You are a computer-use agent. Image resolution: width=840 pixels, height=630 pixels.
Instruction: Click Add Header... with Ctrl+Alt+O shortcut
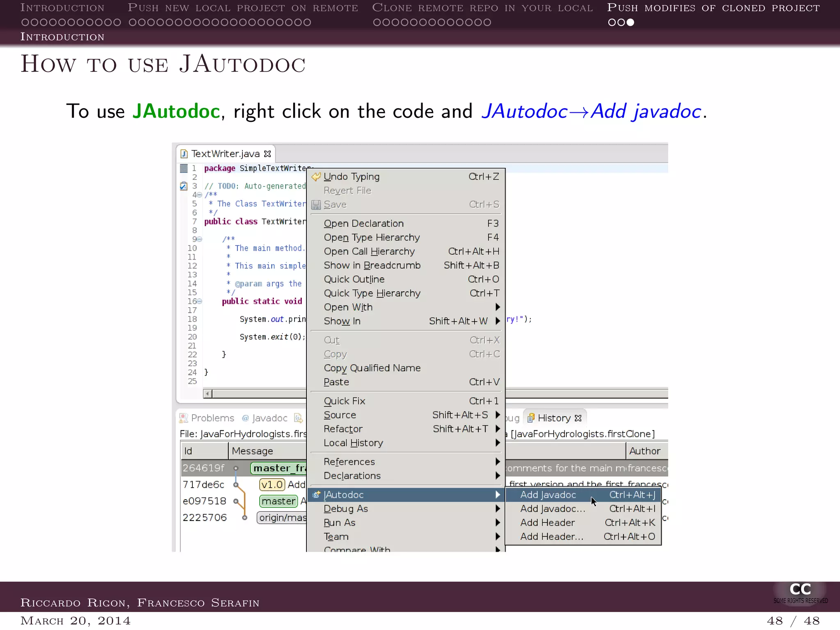(583, 537)
